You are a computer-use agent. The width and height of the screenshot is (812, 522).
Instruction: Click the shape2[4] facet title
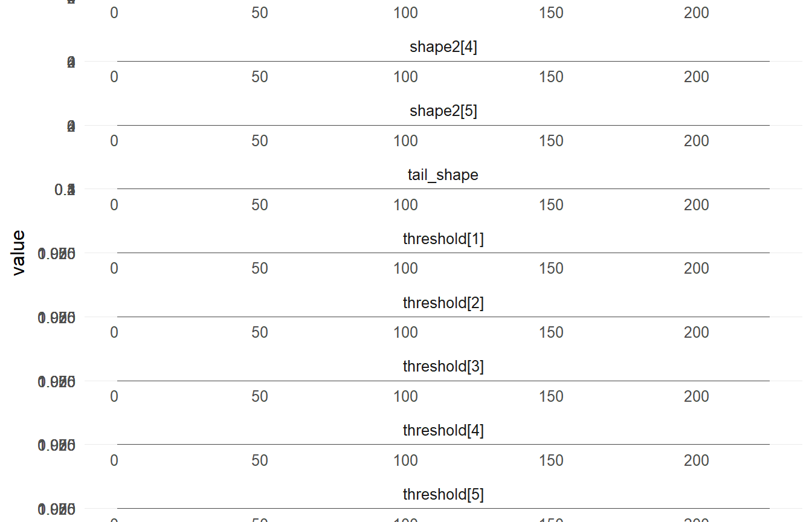click(x=443, y=47)
